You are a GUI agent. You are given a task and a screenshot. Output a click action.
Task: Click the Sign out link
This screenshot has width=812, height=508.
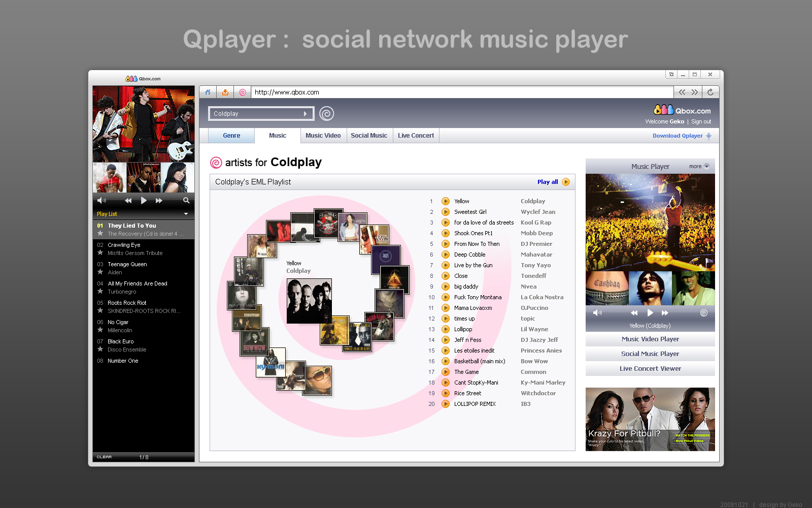tap(701, 121)
